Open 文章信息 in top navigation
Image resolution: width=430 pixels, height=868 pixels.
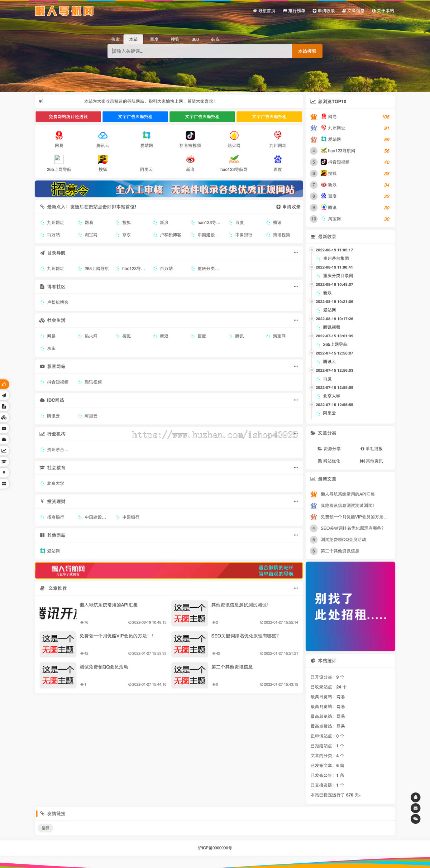(353, 11)
